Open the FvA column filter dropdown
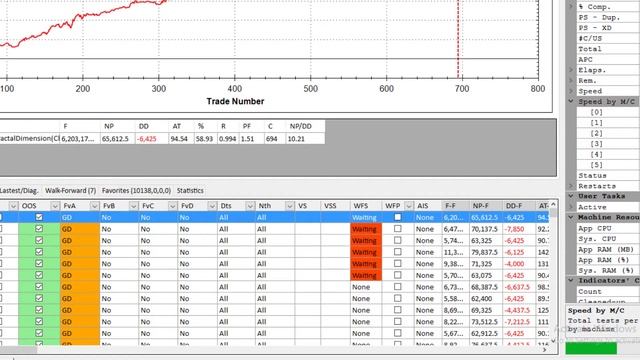Image resolution: width=640 pixels, height=360 pixels. 94,206
